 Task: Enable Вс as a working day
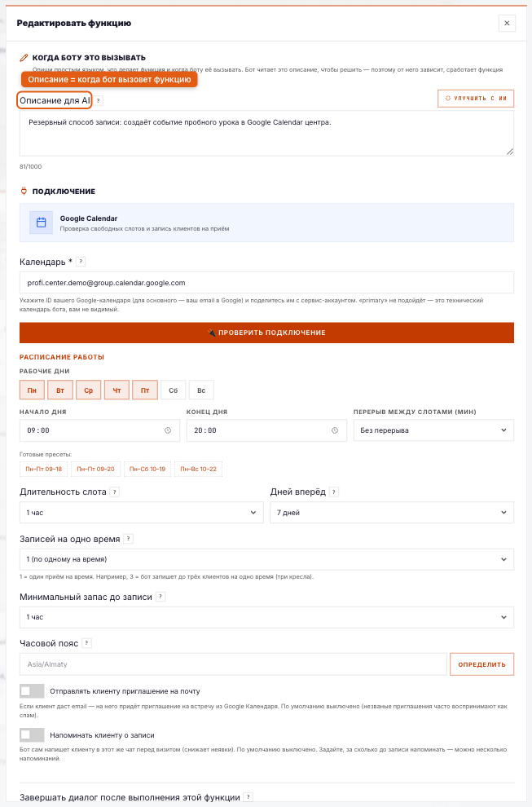coord(201,390)
